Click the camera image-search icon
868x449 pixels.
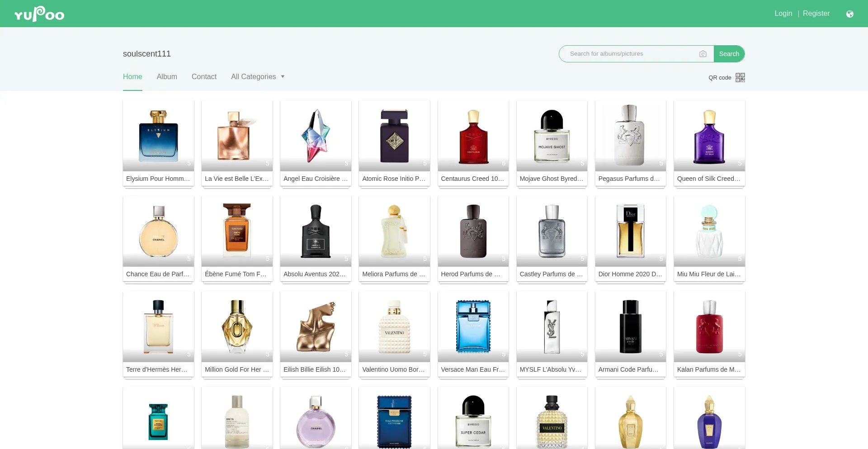point(703,54)
